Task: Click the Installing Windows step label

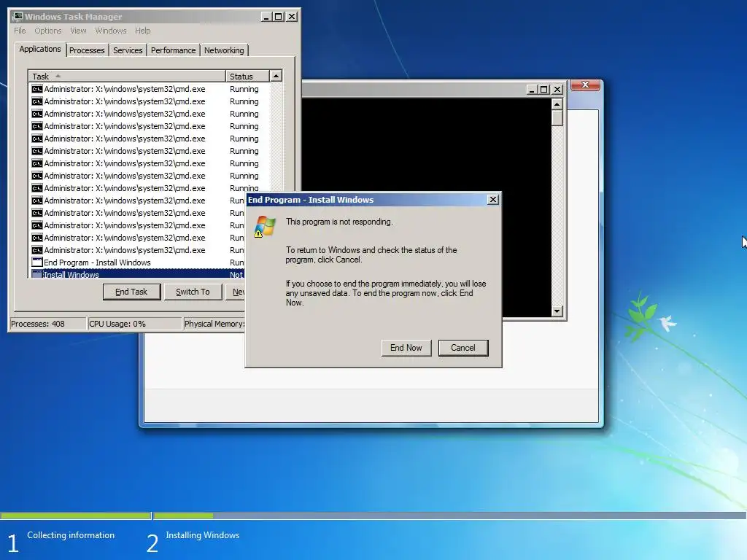Action: (x=203, y=535)
